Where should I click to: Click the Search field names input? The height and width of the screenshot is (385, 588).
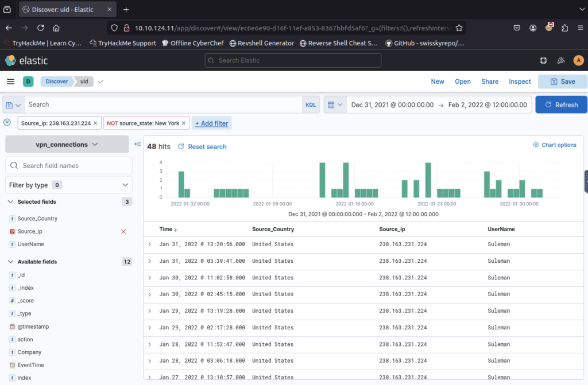(69, 165)
